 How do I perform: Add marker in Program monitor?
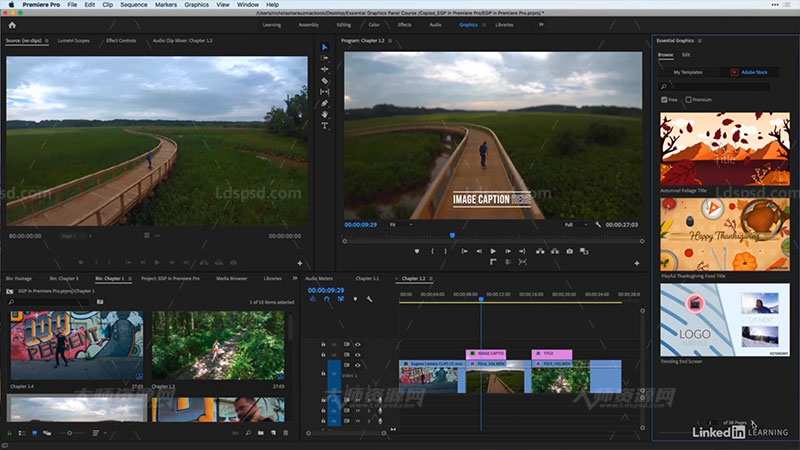tap(417, 251)
